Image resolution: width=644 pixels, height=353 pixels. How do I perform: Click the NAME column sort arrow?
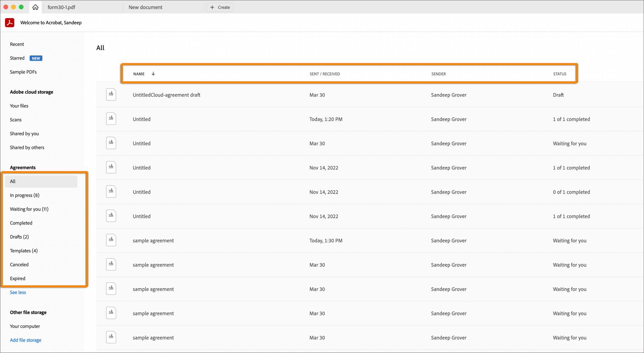coord(153,74)
